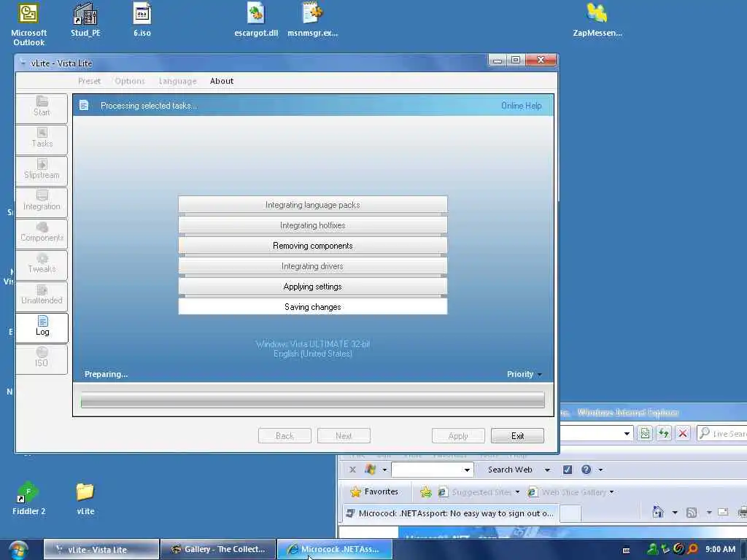This screenshot has width=747, height=560.
Task: Open the Start page in vLite sidebar
Action: pos(42,108)
